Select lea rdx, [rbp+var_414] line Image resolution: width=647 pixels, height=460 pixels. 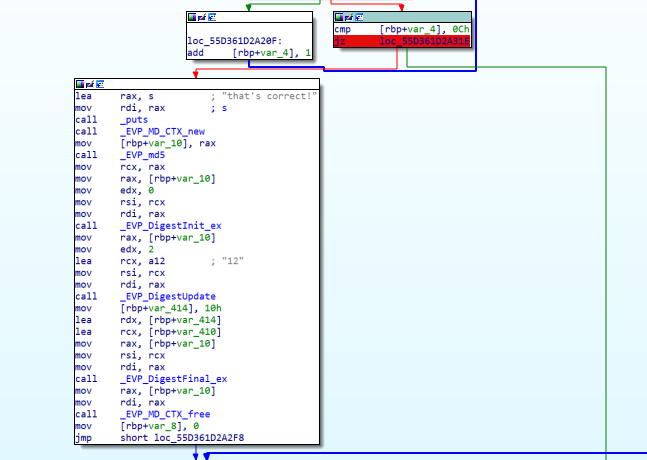(148, 320)
